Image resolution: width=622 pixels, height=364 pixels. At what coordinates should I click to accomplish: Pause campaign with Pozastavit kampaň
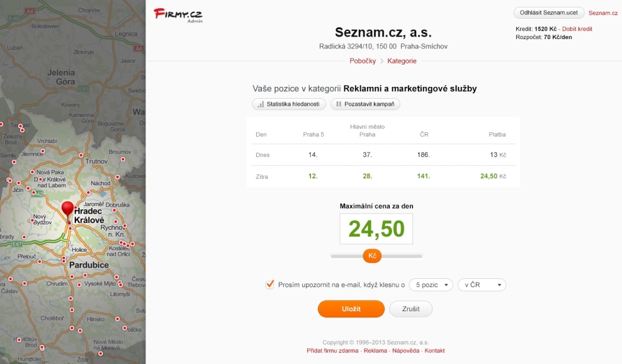point(365,104)
